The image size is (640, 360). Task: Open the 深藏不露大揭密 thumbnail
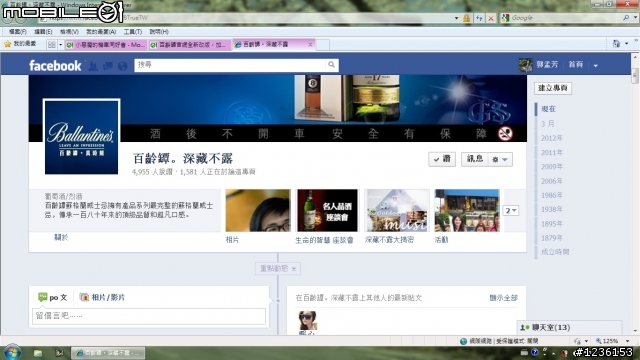tap(397, 211)
